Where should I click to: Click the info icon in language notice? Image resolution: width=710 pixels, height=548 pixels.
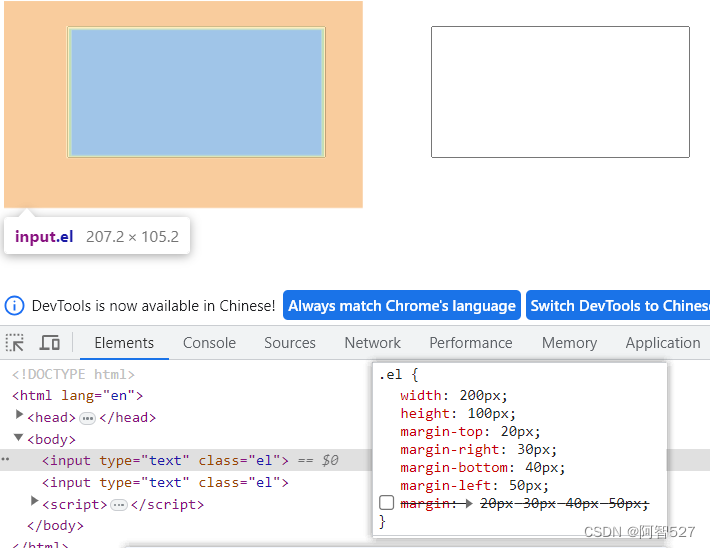tap(14, 306)
